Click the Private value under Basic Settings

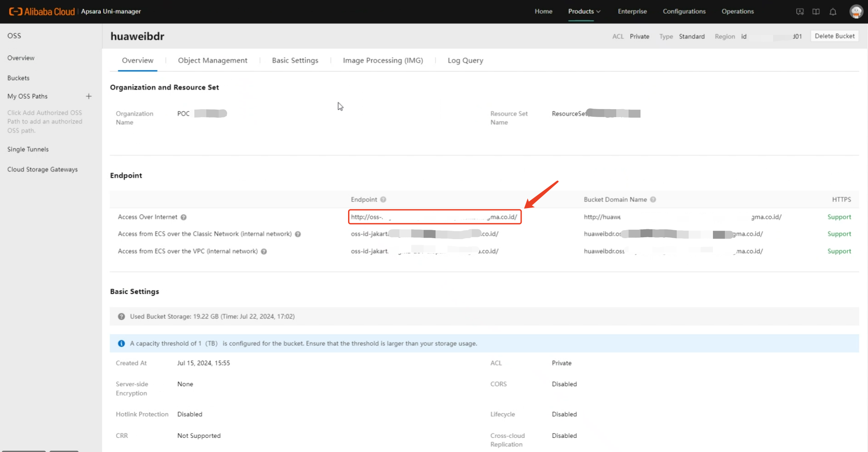pos(561,363)
